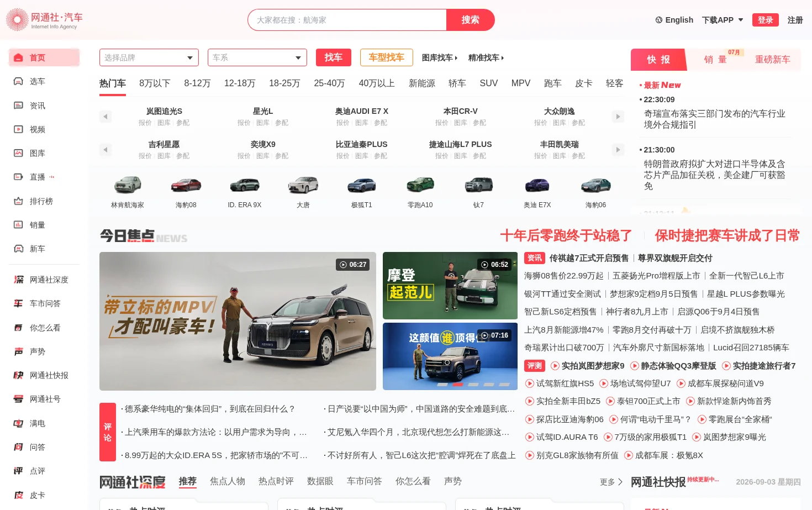Click the red 找车 button
Viewport: 812px width, 510px height.
334,57
